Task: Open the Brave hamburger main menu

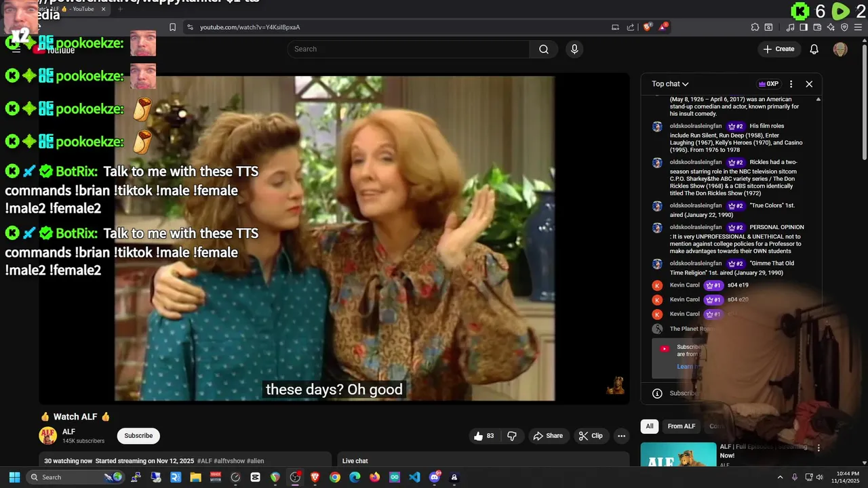Action: [x=858, y=27]
